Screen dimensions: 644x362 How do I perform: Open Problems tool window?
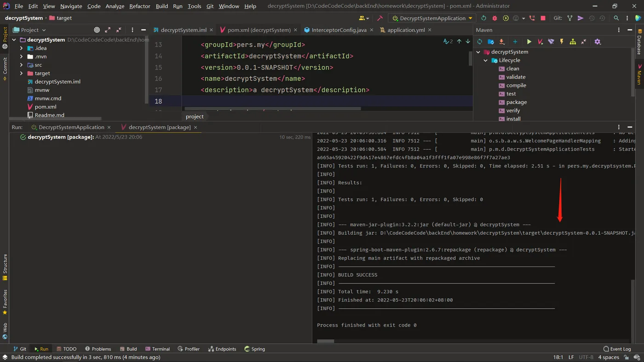pos(98,349)
